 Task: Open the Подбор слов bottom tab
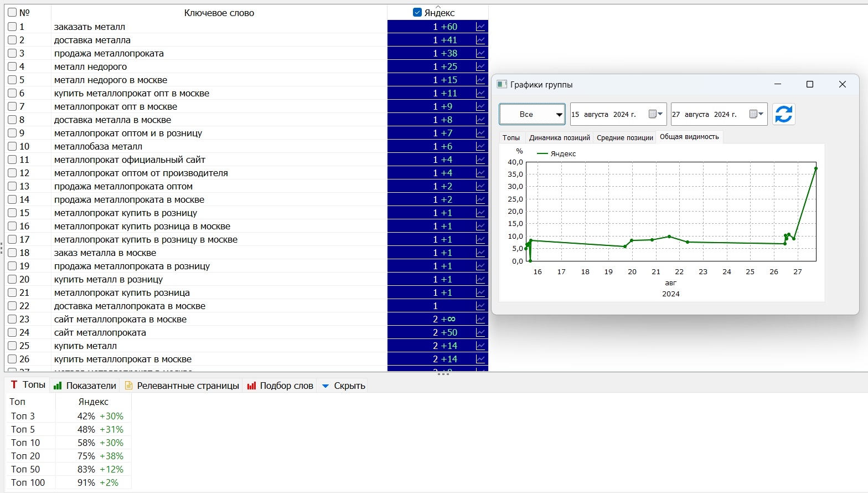(280, 386)
